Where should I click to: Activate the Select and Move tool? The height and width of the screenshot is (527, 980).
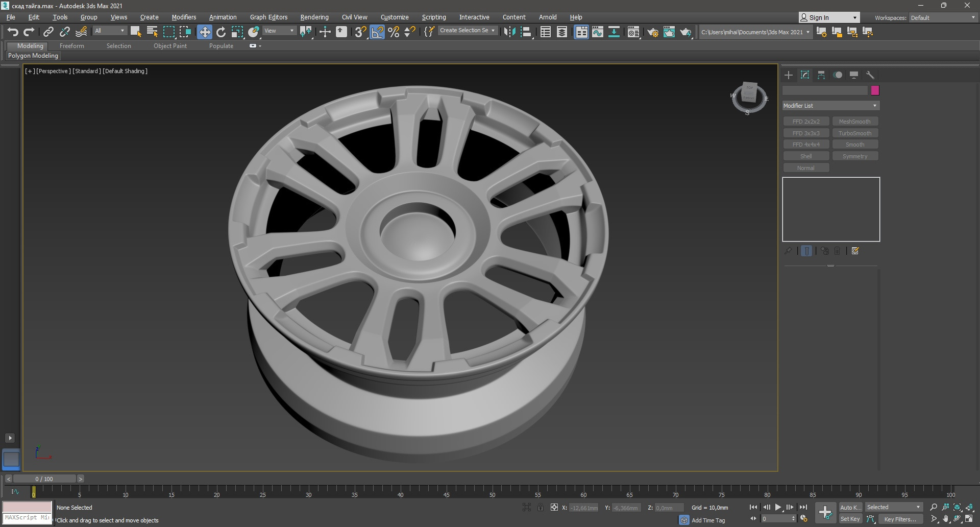click(204, 32)
